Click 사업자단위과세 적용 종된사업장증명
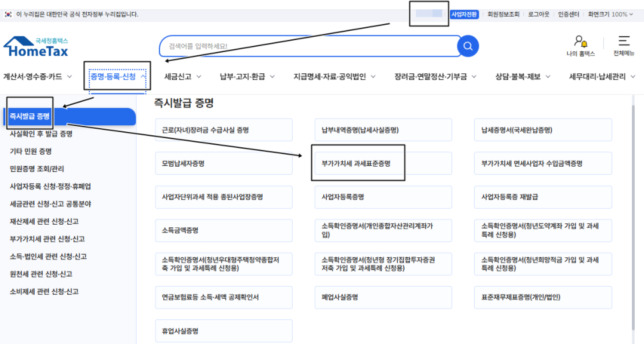This screenshot has height=344, width=644. click(x=224, y=197)
